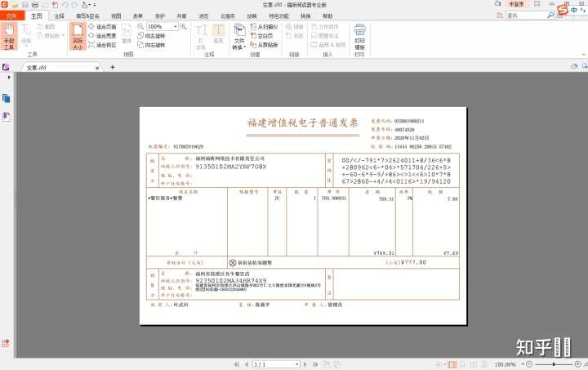This screenshot has height=370, width=588.
Task: Open the Help (帮助) ribbon tab
Action: [x=327, y=16]
